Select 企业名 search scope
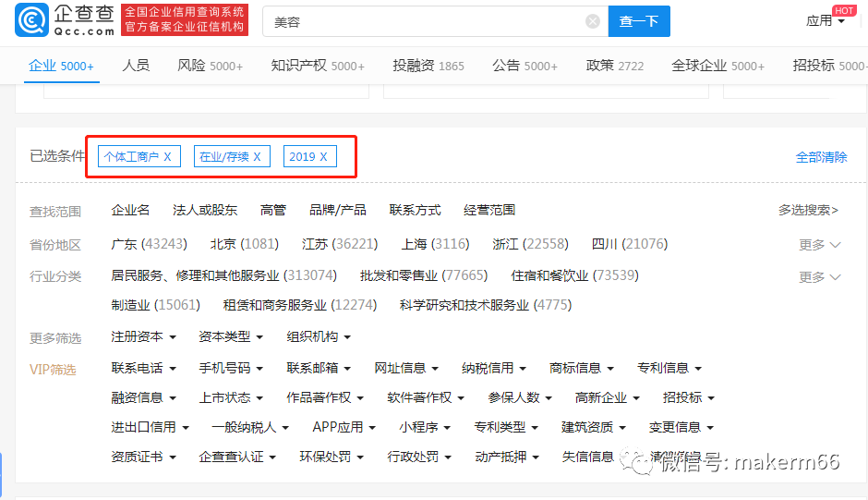The height and width of the screenshot is (500, 868). pos(130,210)
